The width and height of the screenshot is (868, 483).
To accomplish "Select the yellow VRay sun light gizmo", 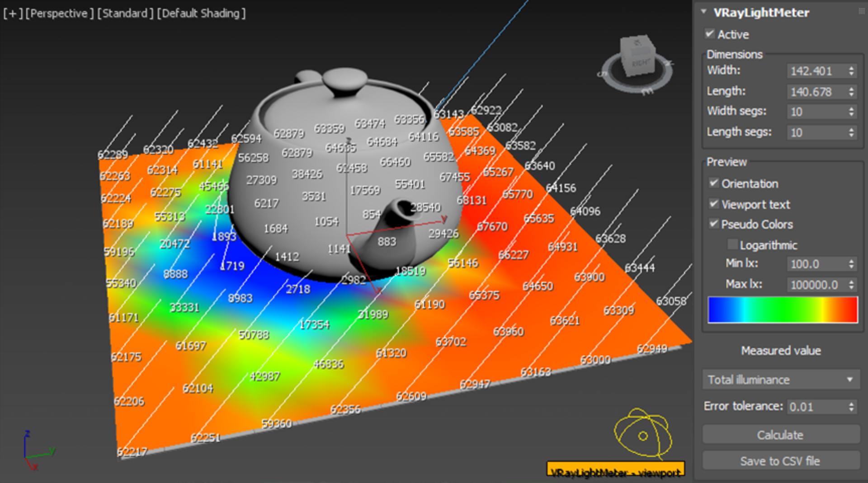I will [642, 434].
